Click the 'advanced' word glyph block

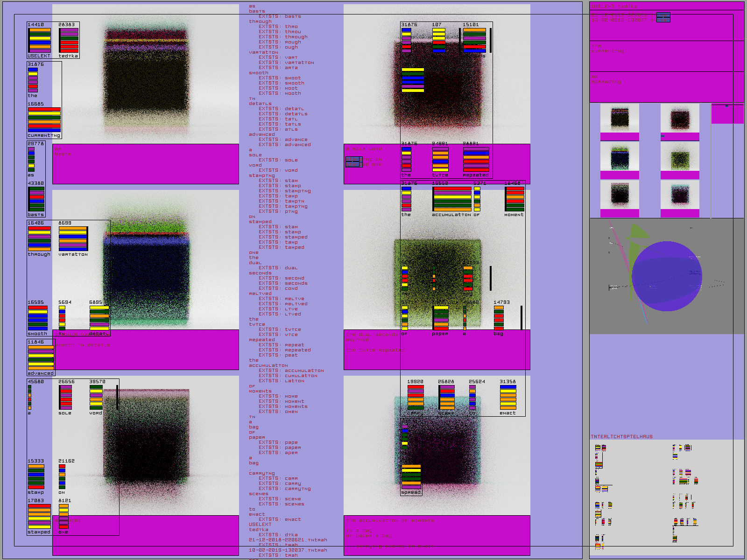click(x=41, y=357)
